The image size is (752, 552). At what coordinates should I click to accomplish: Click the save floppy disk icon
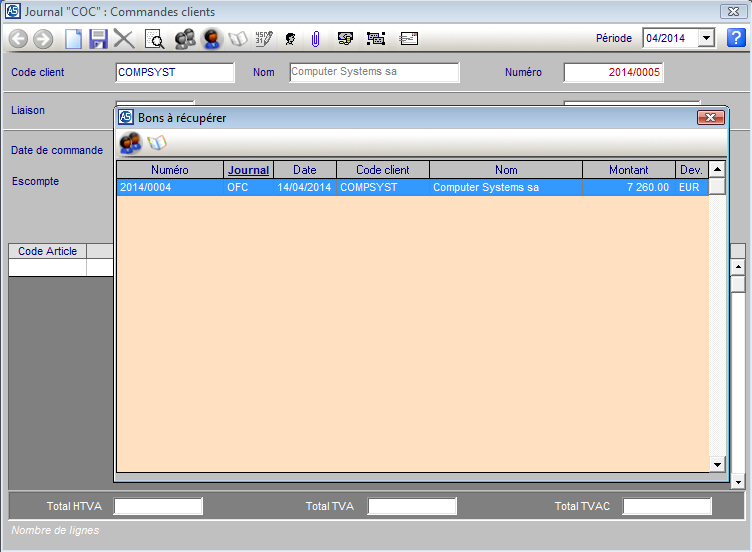pyautogui.click(x=98, y=39)
